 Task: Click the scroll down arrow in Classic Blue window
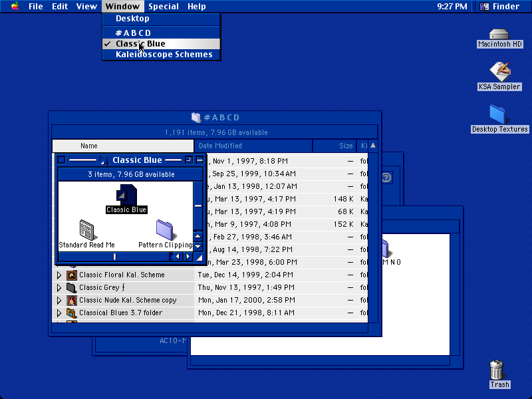198,246
